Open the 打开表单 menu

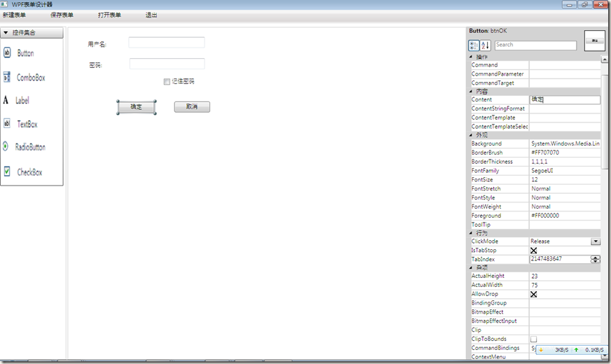(x=109, y=15)
